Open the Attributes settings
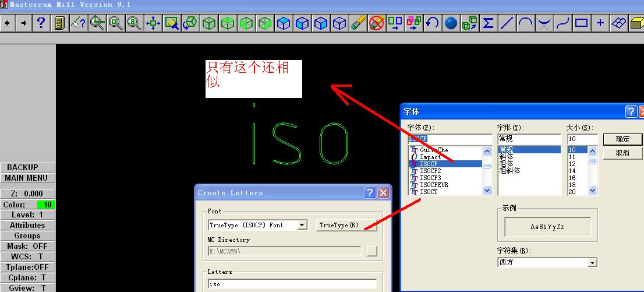Viewport: 644px width, 292px height. point(27,226)
